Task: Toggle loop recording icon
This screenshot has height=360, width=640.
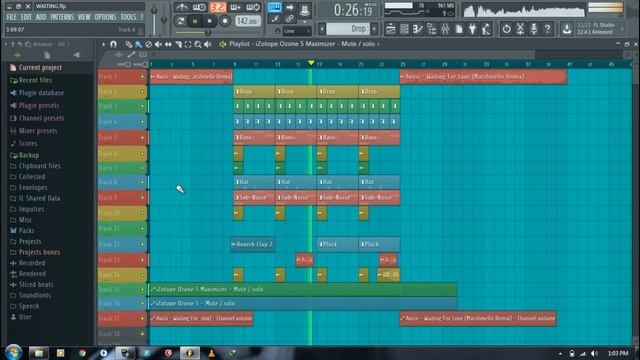Action: pos(253,7)
